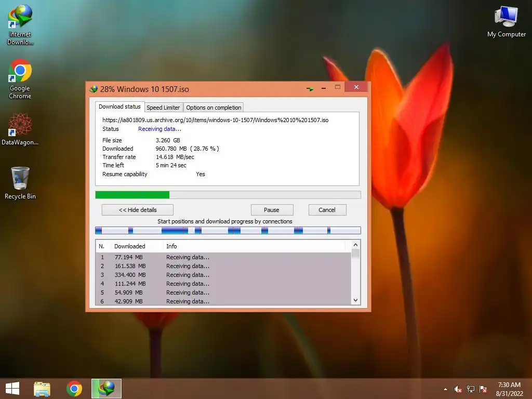Viewport: 532px width, 399px height.
Task: Click the Info column header
Action: (254, 246)
